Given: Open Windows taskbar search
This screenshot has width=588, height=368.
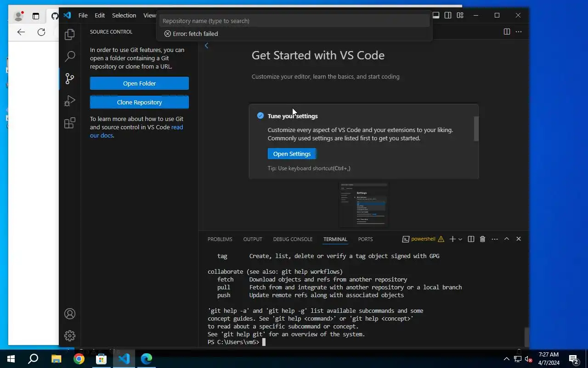Looking at the screenshot, I should point(33,359).
